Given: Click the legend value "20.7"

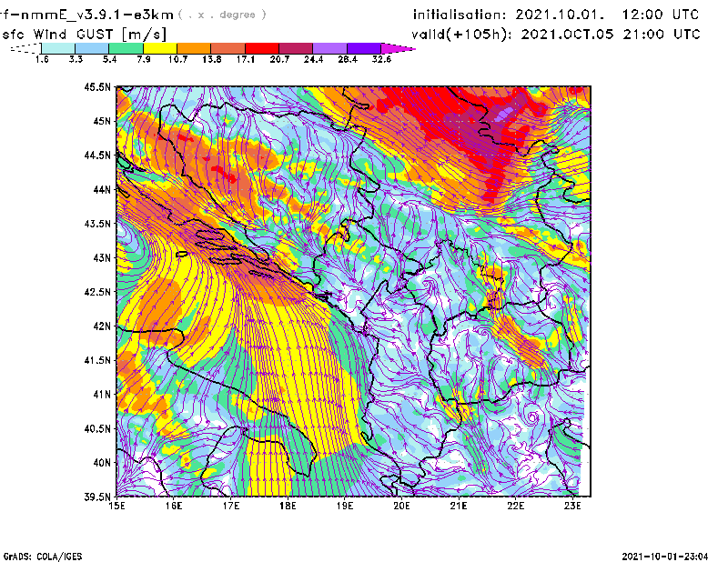Looking at the screenshot, I should tap(279, 59).
